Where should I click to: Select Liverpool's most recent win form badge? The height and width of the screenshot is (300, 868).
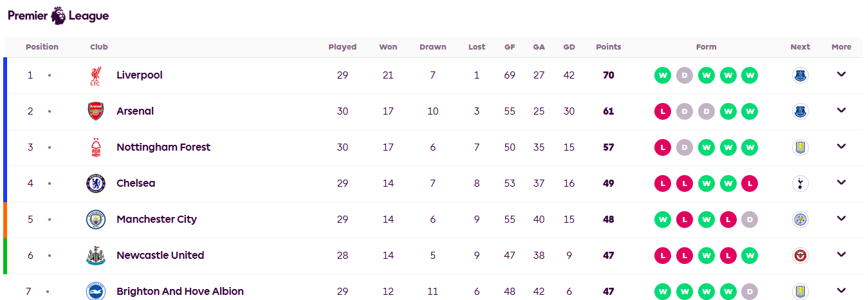[x=749, y=75]
